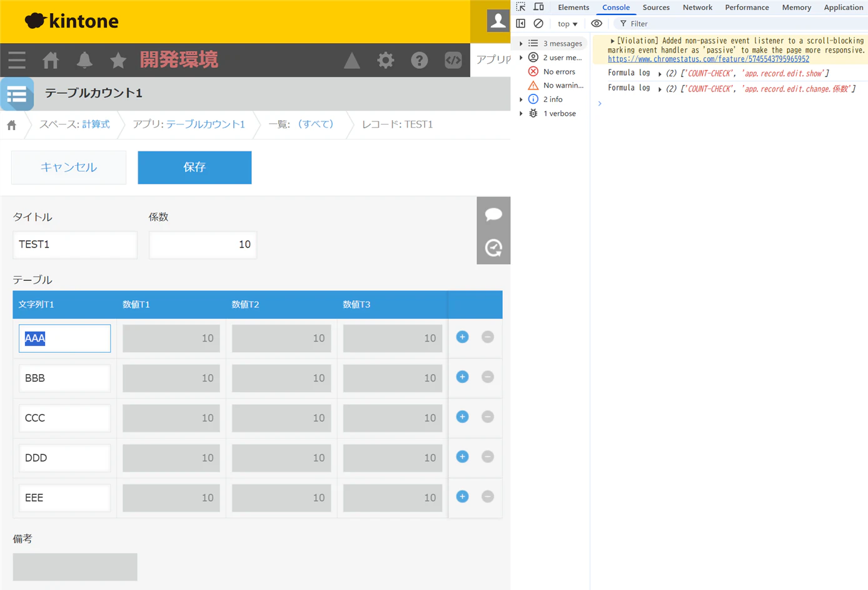Image resolution: width=868 pixels, height=590 pixels.
Task: Open the top context dropdown
Action: click(x=567, y=24)
